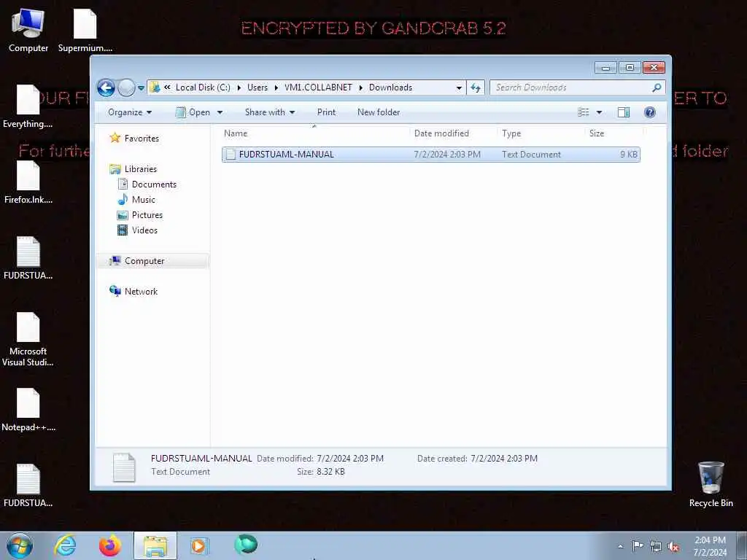Select Firefox.lnk desktop icon
Screen dimensions: 747x560
[28, 182]
